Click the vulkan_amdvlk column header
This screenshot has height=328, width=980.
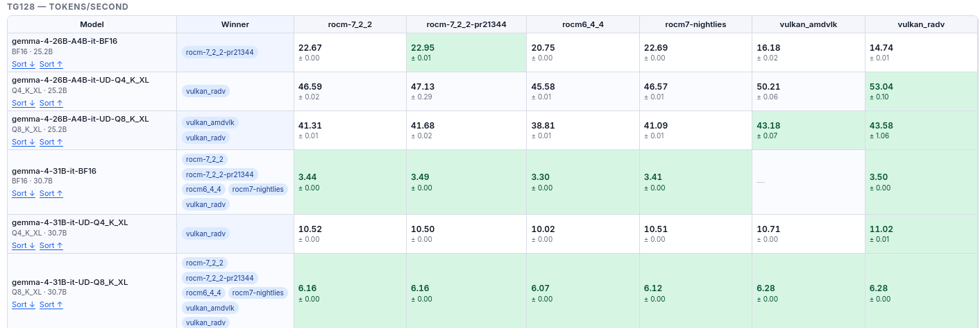(809, 24)
